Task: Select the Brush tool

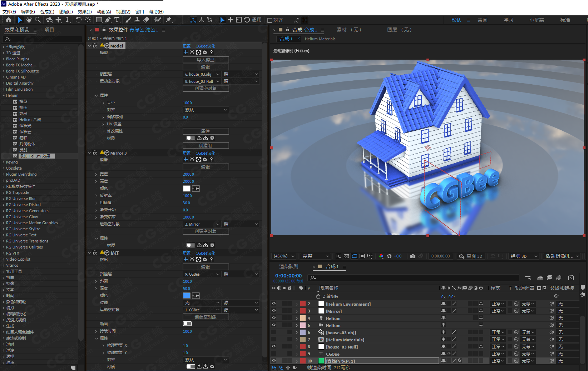Action: point(128,20)
